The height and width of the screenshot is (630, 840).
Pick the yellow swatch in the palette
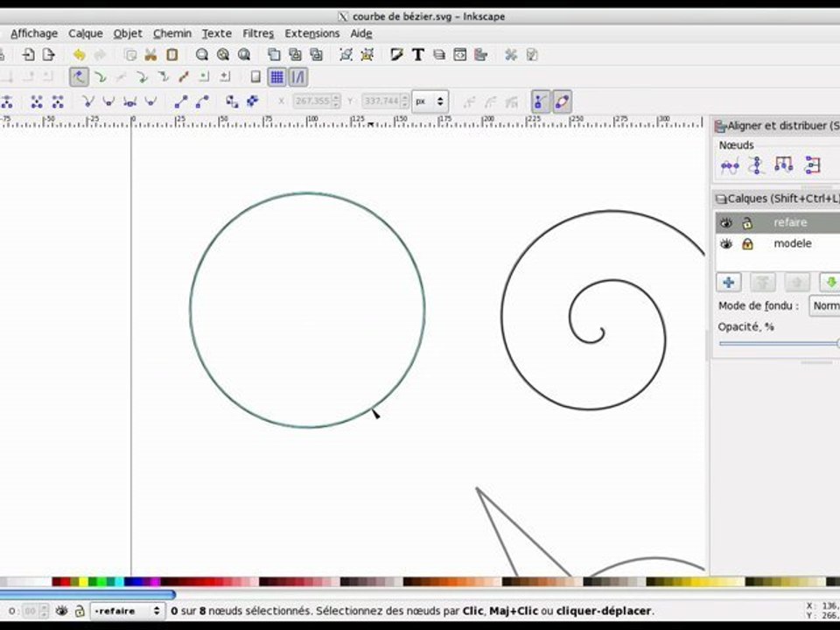[x=84, y=581]
